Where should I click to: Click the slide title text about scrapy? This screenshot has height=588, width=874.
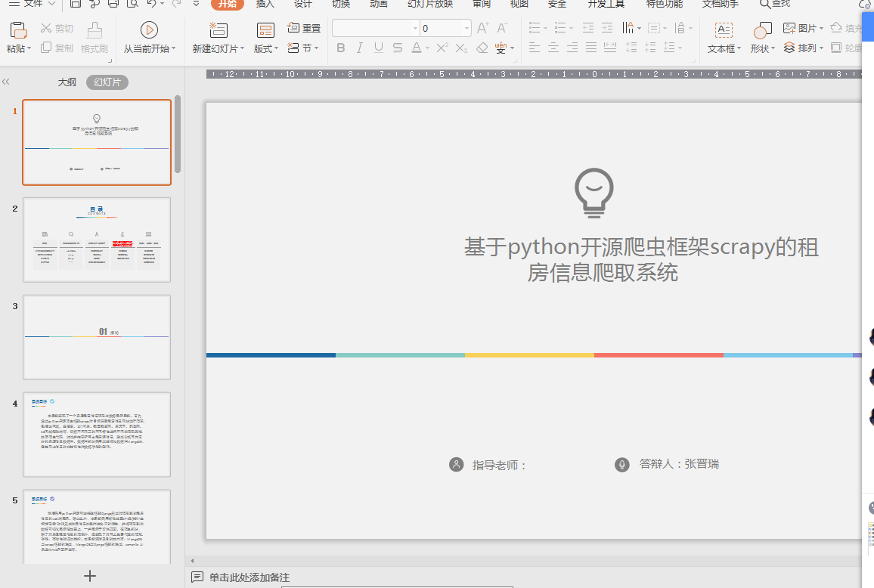click(641, 260)
